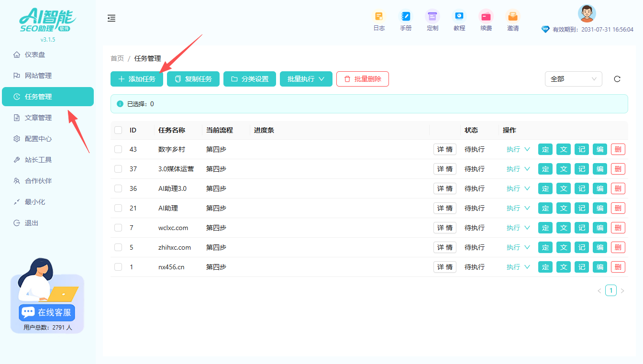The image size is (643, 364).
Task: Toggle the select-all checkbox in table header
Action: (118, 130)
